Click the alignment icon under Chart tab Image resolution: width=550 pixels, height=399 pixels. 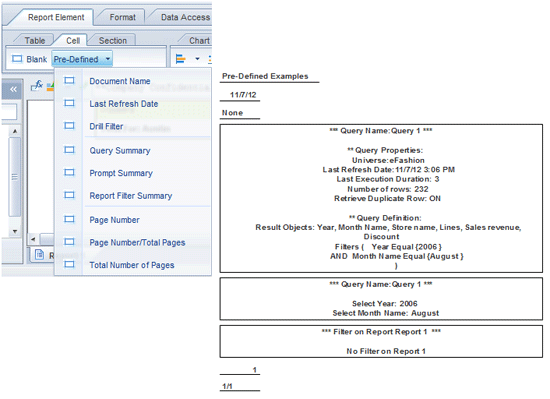[x=180, y=59]
